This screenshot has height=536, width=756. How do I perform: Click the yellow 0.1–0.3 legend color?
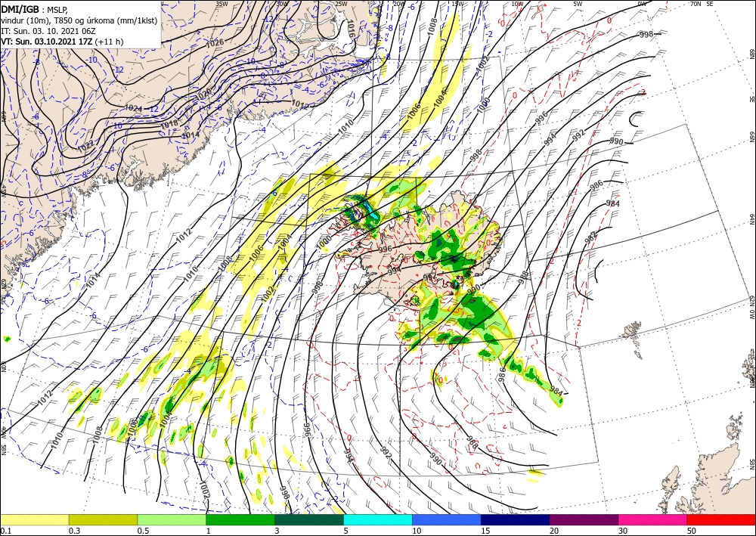point(34,519)
